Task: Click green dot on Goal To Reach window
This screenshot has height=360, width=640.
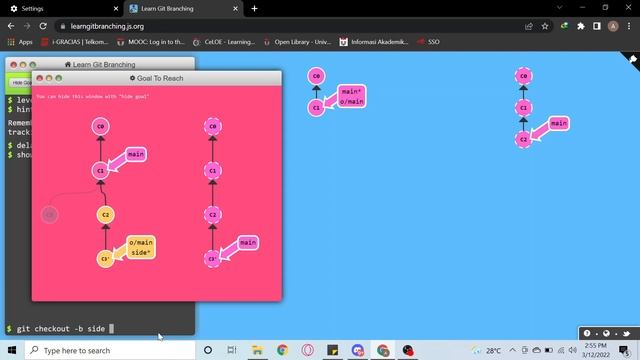Action: pos(59,78)
